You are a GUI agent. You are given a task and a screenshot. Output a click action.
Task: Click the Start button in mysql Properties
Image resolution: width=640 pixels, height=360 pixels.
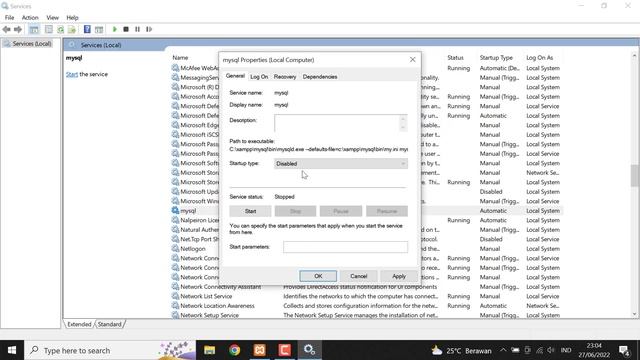pos(250,211)
